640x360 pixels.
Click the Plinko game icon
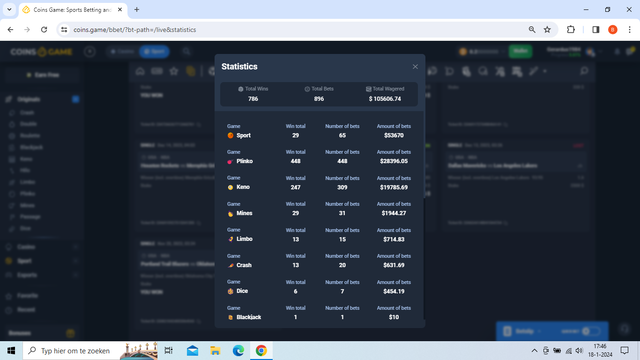[230, 162]
